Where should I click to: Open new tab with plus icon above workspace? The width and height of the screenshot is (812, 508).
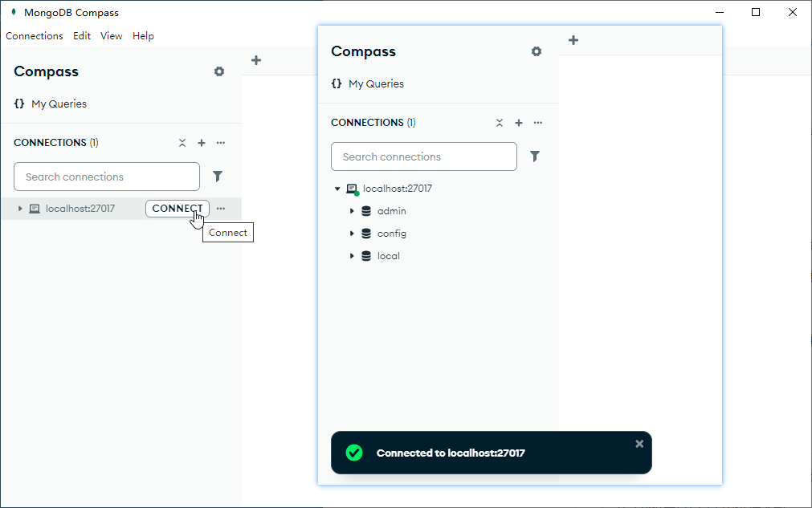coord(256,60)
